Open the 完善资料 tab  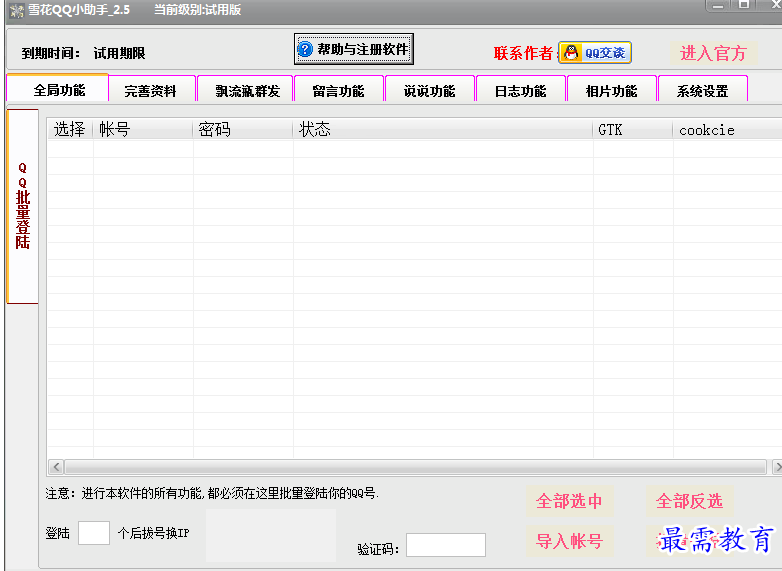151,90
